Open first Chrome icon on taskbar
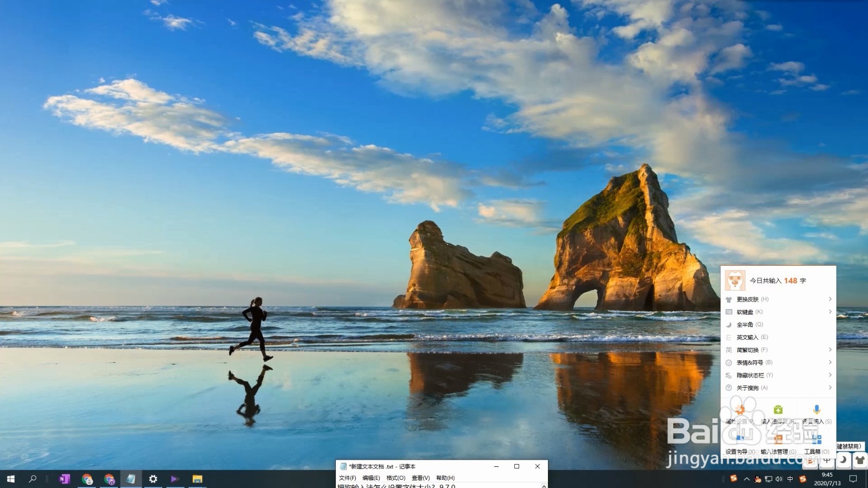This screenshot has height=488, width=868. (x=87, y=479)
